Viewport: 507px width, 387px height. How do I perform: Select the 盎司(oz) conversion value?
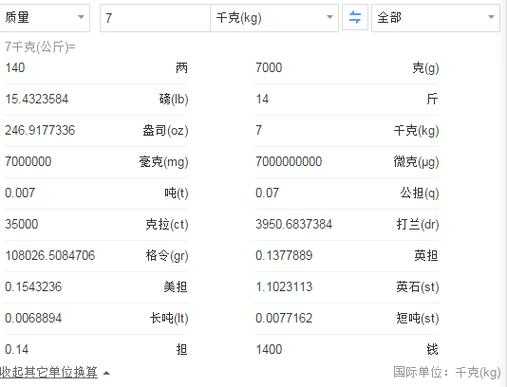40,130
